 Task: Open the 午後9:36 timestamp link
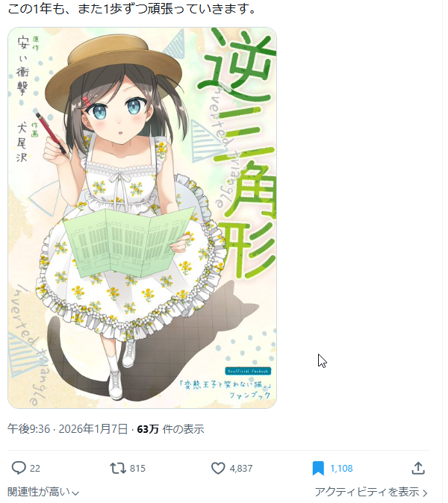[29, 429]
